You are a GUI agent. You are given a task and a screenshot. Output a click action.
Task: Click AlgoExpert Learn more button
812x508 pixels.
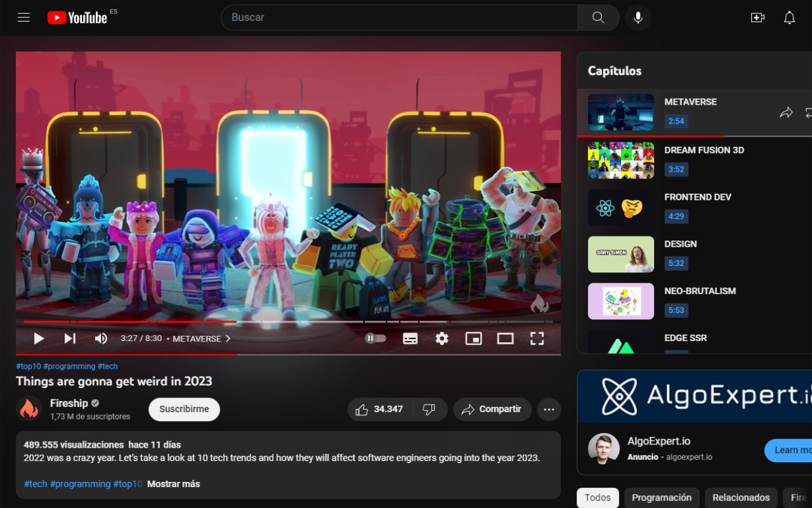coord(789,450)
